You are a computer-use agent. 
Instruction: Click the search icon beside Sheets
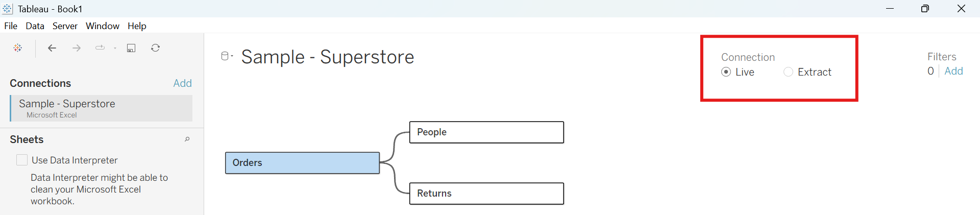coord(187,139)
